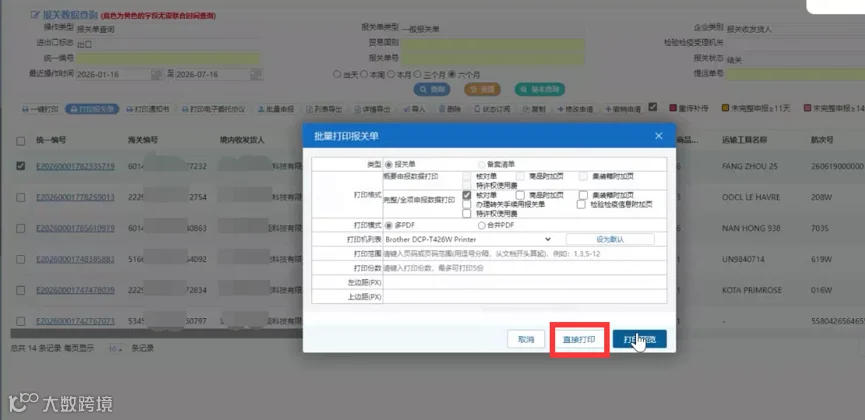Click the 撤销申请 toolbar item
865x420 pixels.
tap(623, 109)
